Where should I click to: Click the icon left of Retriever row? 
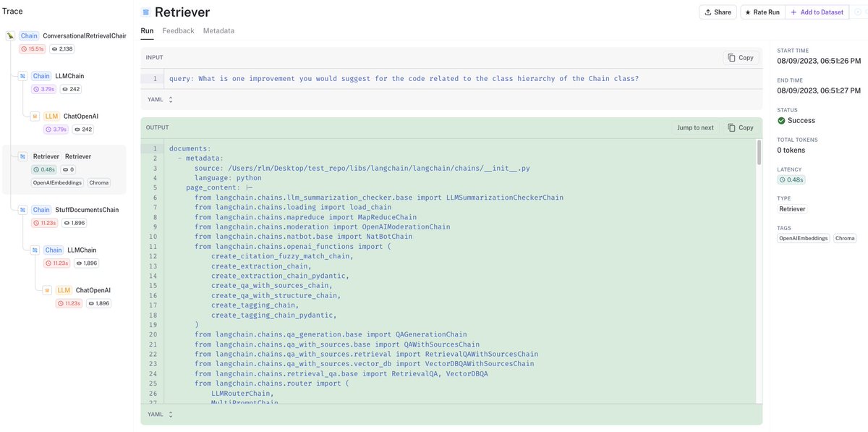click(x=22, y=156)
